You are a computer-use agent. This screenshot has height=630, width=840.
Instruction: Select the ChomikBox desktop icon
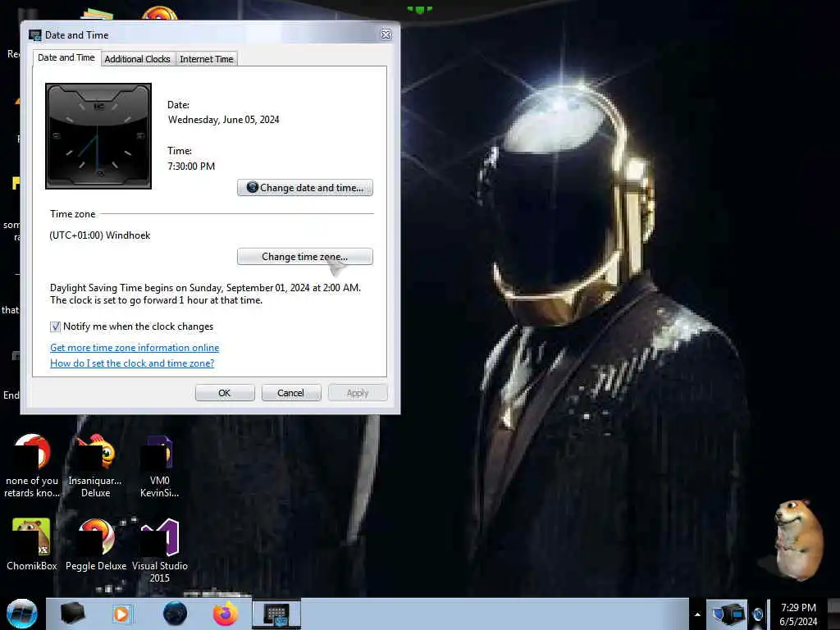[32, 545]
